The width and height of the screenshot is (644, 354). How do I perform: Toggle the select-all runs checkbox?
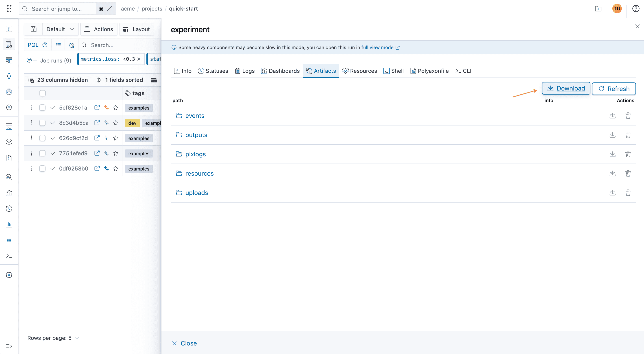[42, 93]
